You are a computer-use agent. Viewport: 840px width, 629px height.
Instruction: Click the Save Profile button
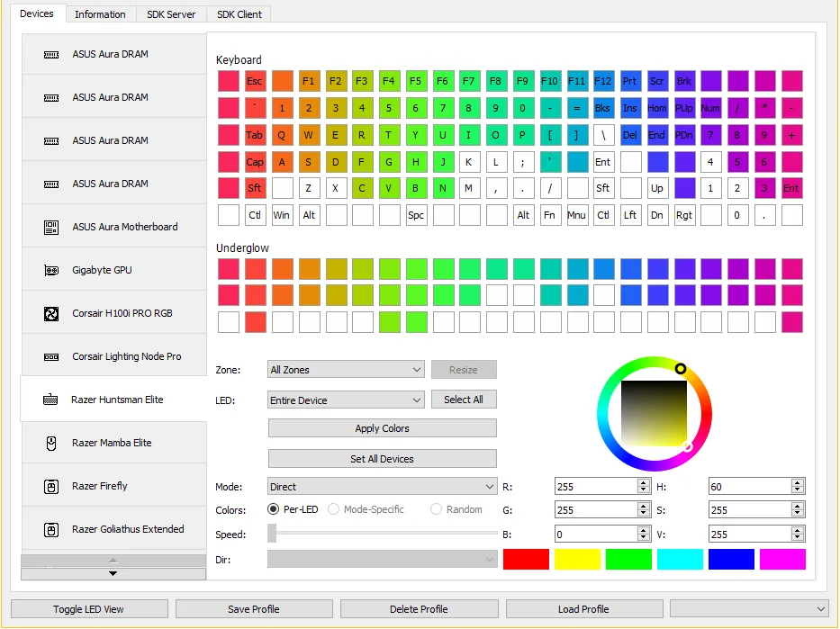click(x=254, y=609)
